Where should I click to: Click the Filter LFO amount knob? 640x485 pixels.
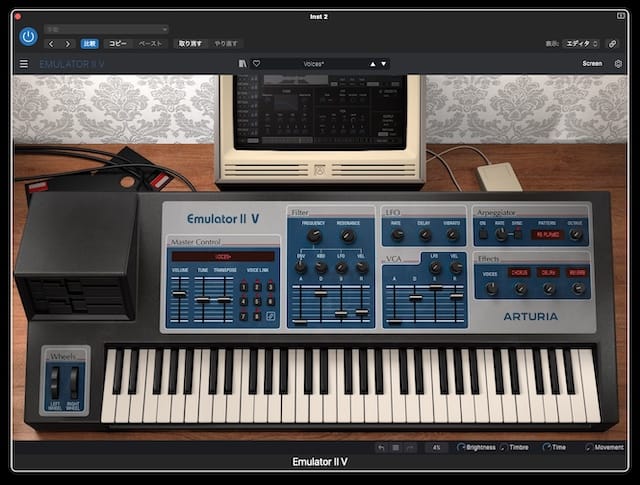point(341,267)
